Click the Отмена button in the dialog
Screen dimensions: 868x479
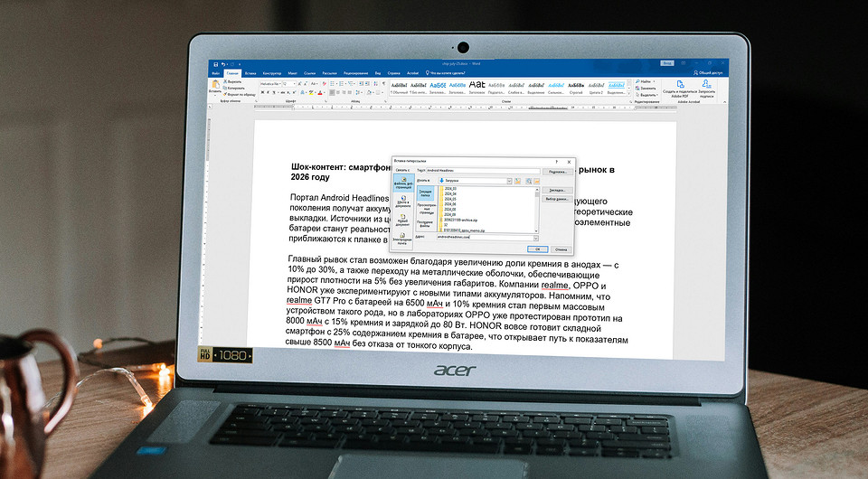click(x=561, y=249)
